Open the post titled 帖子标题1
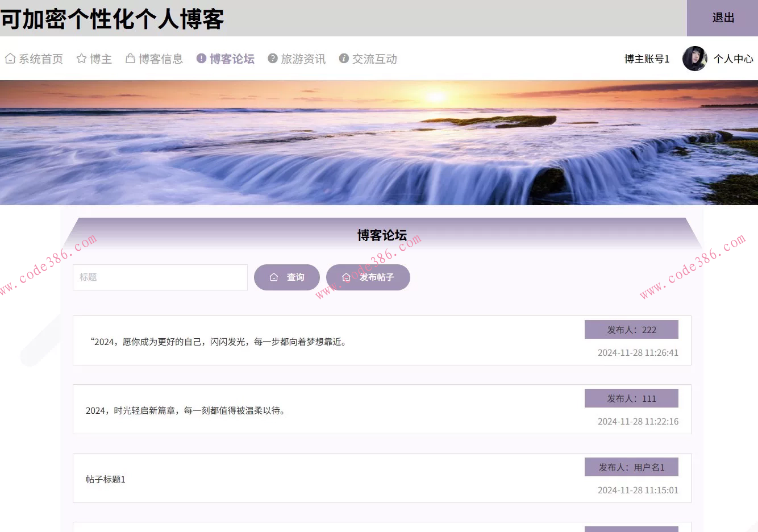Screen dimensions: 758x532 click(x=106, y=479)
